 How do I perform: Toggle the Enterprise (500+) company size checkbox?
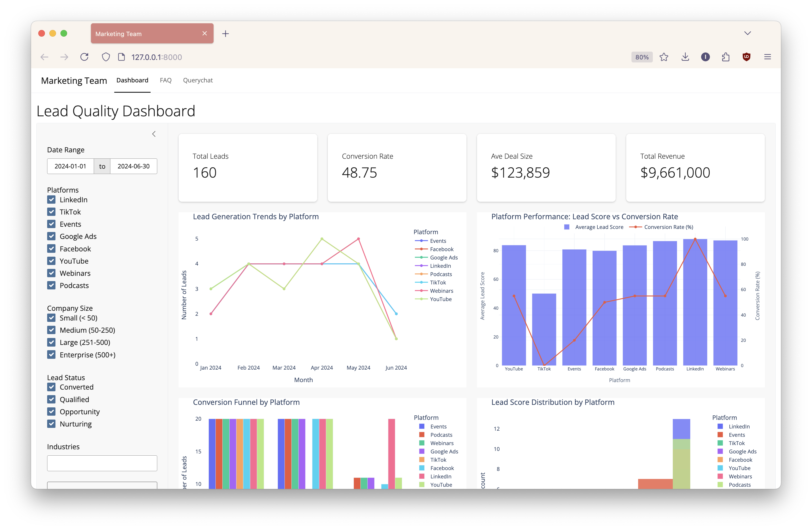tap(52, 355)
